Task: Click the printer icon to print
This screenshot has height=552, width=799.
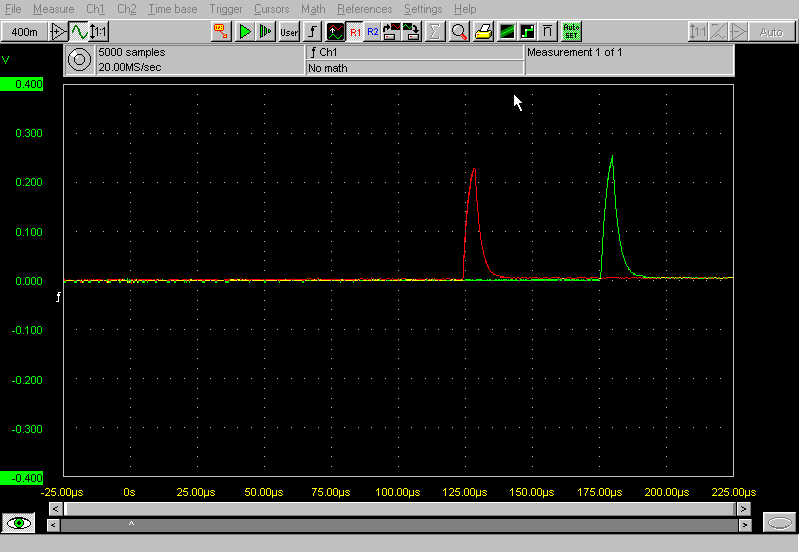Action: tap(483, 32)
